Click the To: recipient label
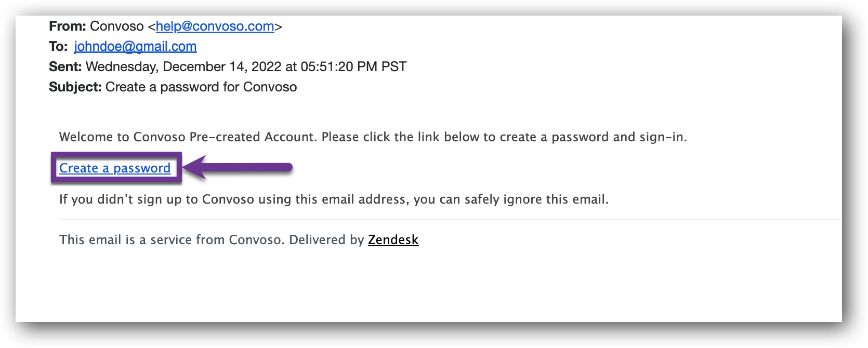This screenshot has width=868, height=348. [x=58, y=47]
